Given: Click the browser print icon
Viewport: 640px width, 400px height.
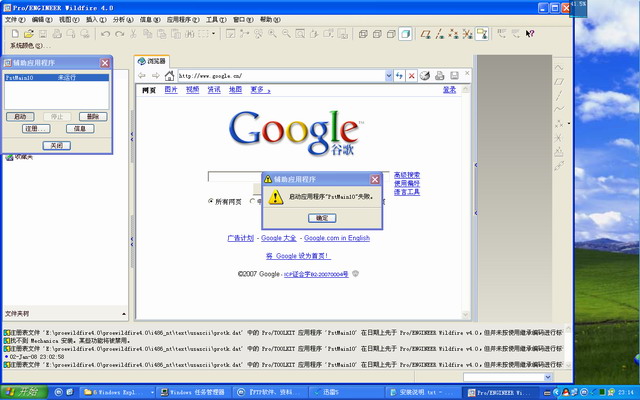Looking at the screenshot, I should click(x=439, y=76).
